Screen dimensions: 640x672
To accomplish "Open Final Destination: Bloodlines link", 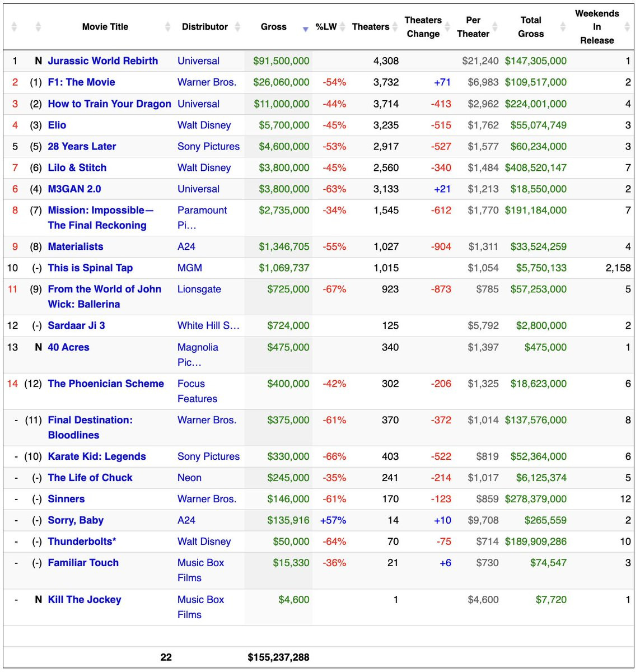I will (x=90, y=427).
